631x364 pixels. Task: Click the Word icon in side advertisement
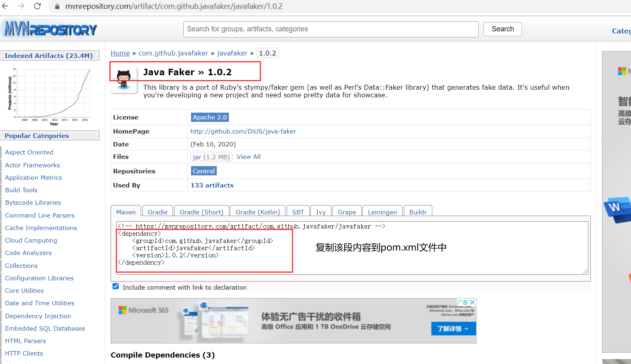617,210
